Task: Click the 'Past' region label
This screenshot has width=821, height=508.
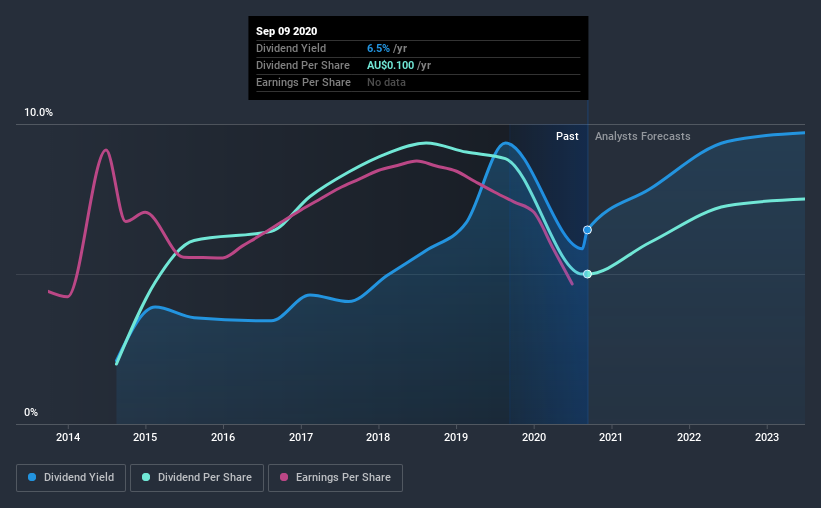Action: pos(567,136)
